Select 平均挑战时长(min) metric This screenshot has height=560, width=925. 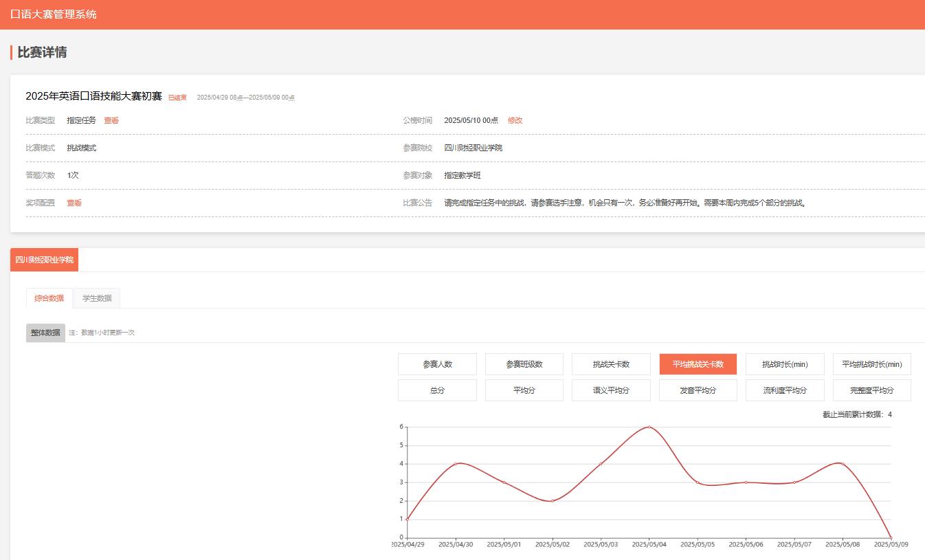click(x=871, y=364)
